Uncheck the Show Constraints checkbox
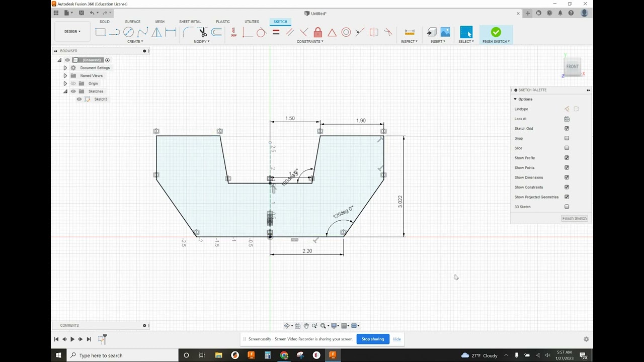The height and width of the screenshot is (362, 644). click(x=567, y=187)
